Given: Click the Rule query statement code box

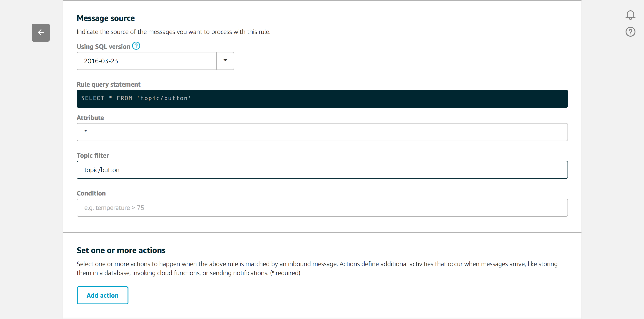Looking at the screenshot, I should [x=322, y=99].
